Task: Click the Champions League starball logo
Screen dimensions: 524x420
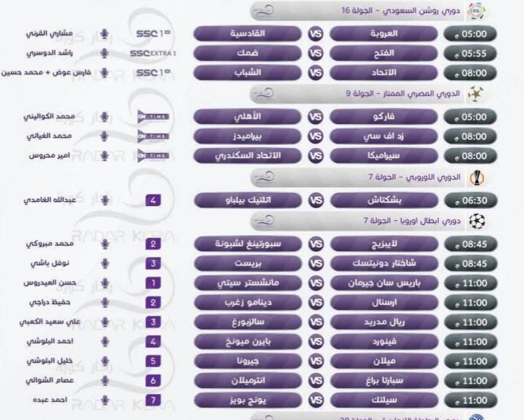Action: coord(476,221)
